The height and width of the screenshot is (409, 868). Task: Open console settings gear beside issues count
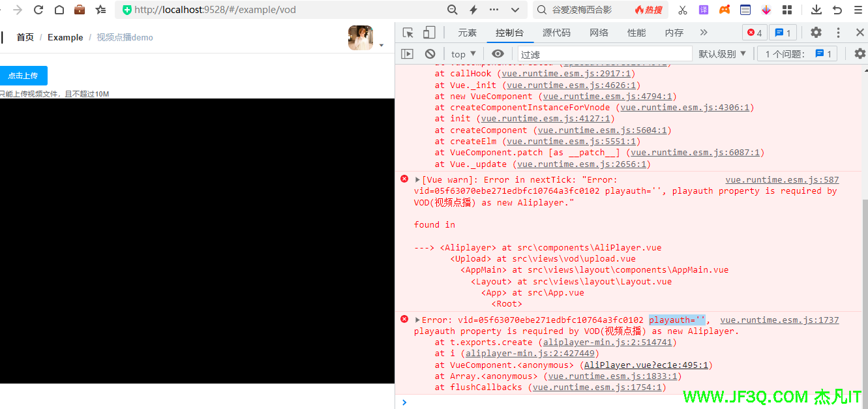click(860, 54)
